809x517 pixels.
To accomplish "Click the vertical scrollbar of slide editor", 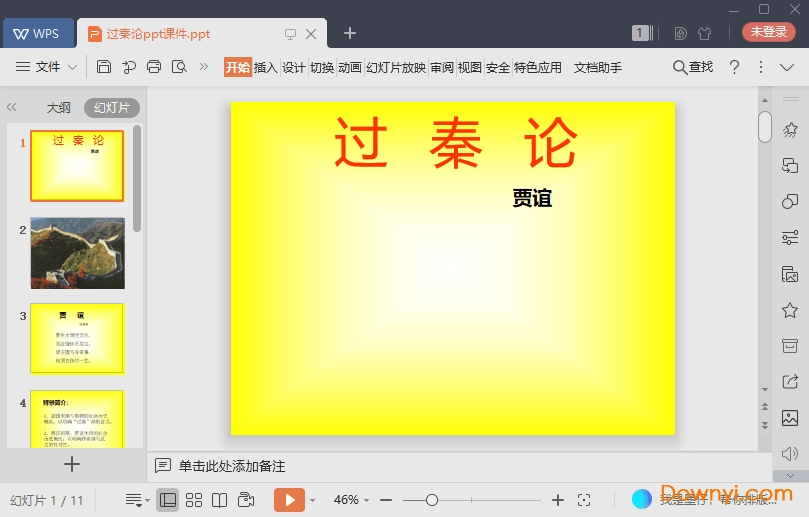I will [765, 126].
